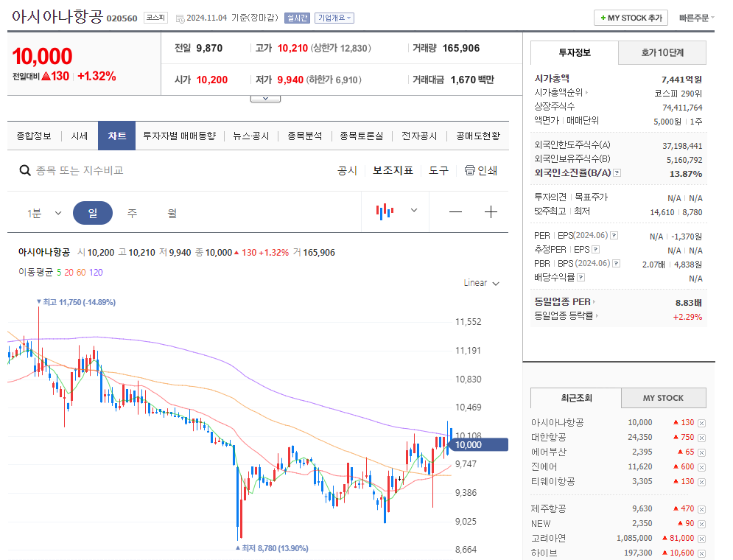This screenshot has height=560, width=733.
Task: Switch to the MY STOCK tab
Action: (x=663, y=398)
